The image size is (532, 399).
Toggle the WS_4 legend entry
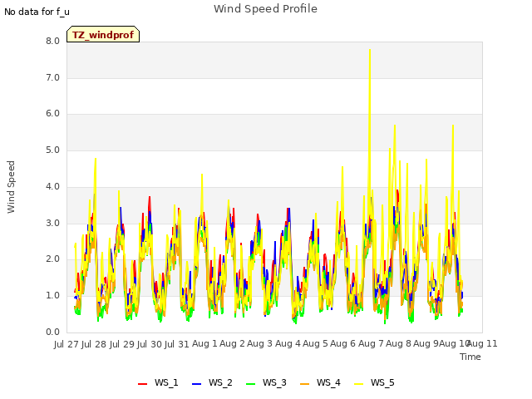(321, 382)
